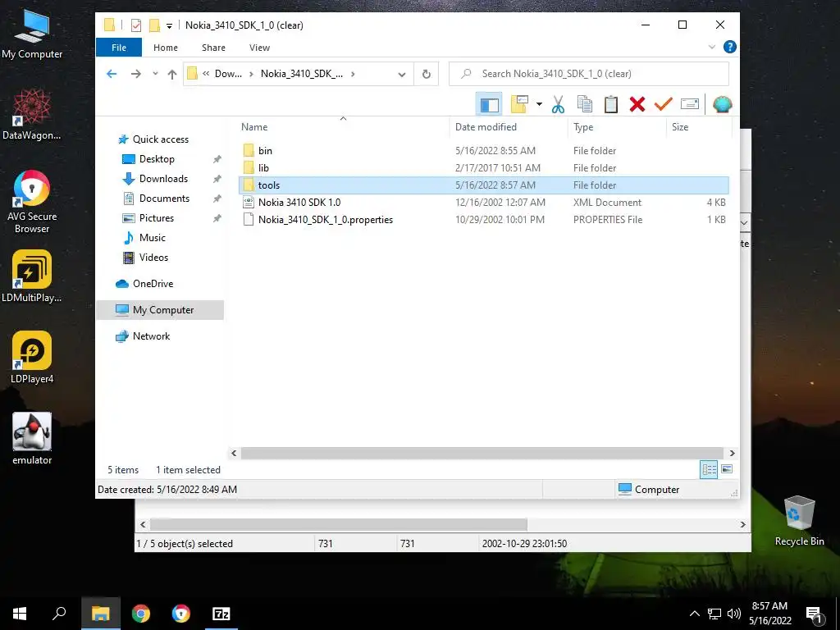Click the Quick Access New Folder icon
840x630 pixels.
154,25
